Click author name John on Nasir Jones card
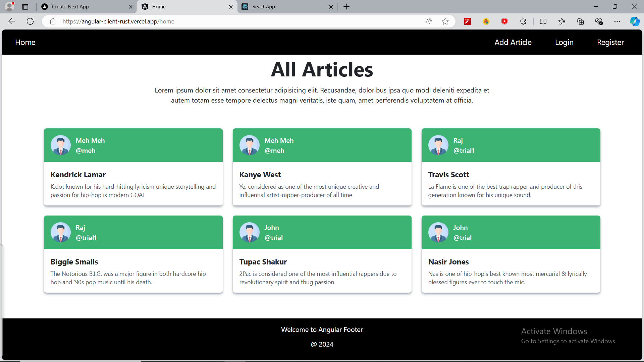Image resolution: width=644 pixels, height=362 pixels. (x=461, y=228)
